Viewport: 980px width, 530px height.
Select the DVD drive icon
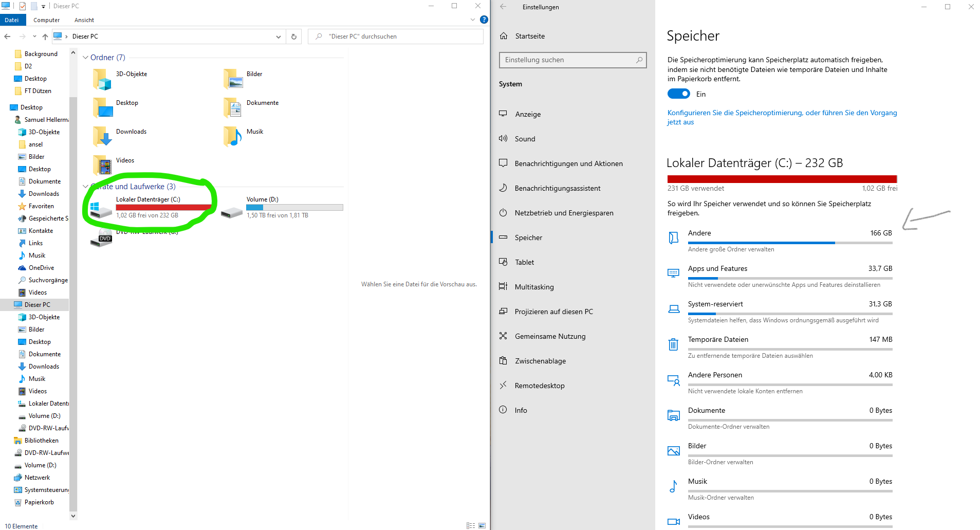click(101, 240)
